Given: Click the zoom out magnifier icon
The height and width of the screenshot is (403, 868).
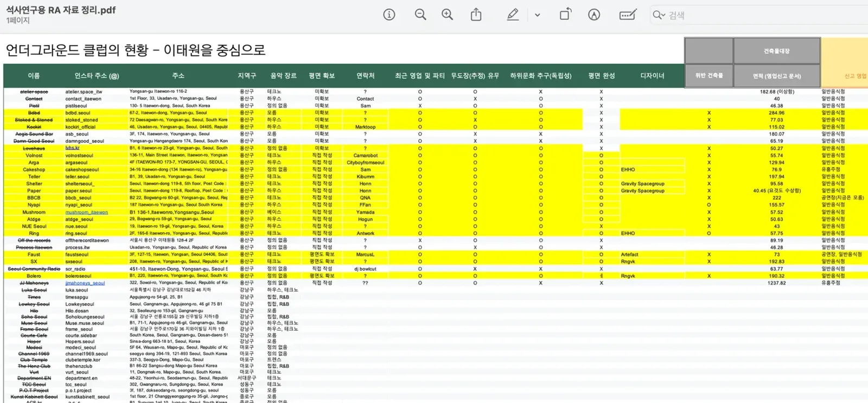Looking at the screenshot, I should pos(420,15).
